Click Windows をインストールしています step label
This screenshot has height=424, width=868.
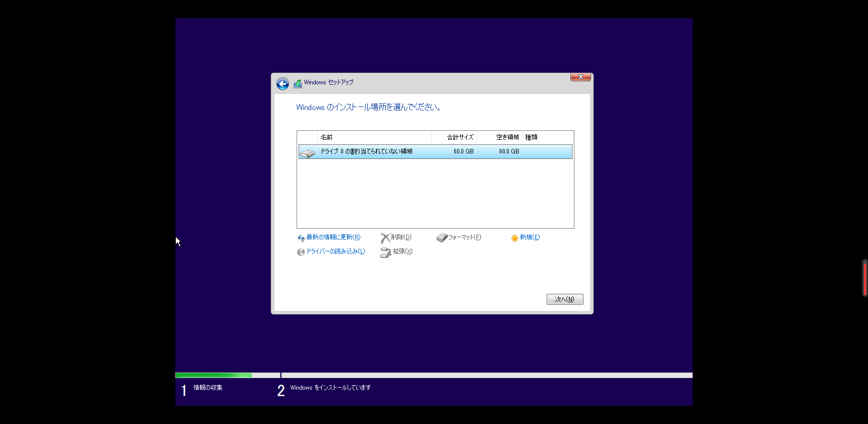pyautogui.click(x=330, y=388)
